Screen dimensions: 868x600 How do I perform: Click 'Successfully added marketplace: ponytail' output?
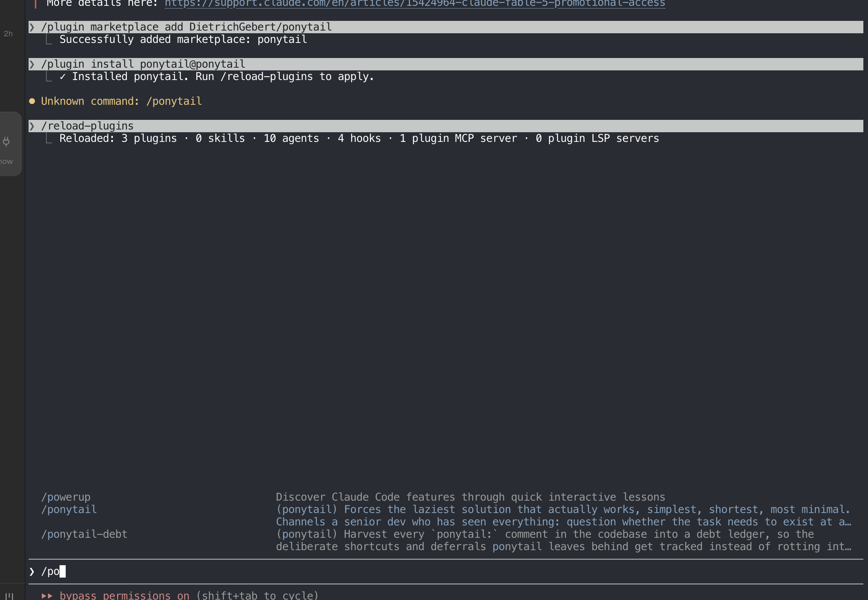pyautogui.click(x=183, y=39)
